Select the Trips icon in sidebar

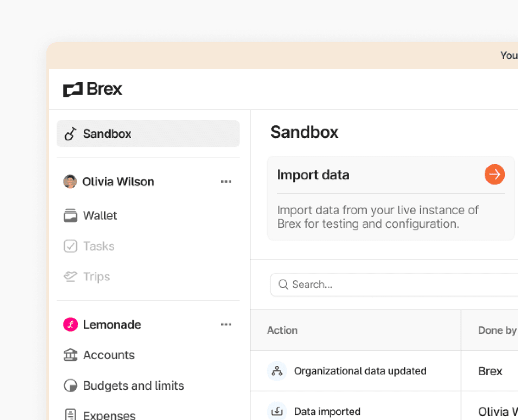(71, 276)
